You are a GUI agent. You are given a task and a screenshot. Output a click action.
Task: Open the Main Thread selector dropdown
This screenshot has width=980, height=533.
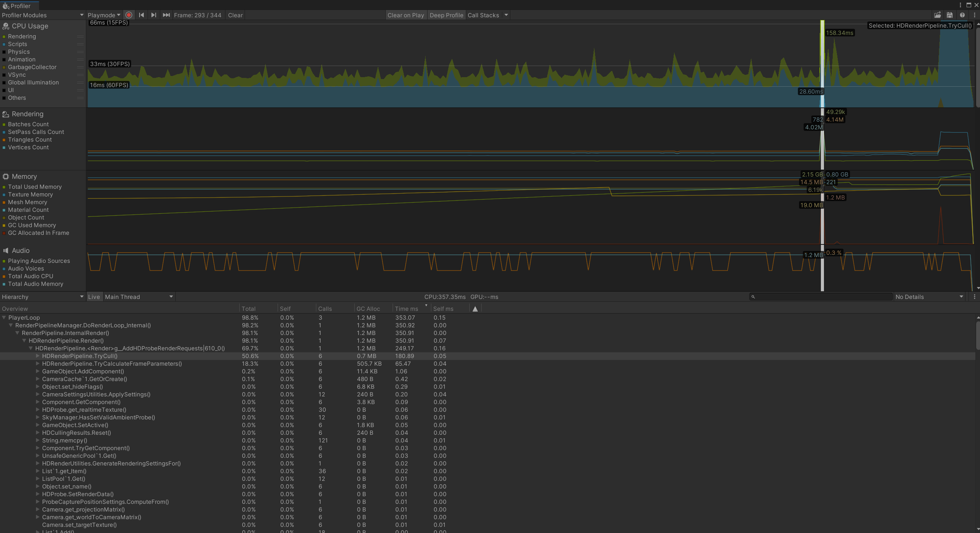tap(138, 297)
